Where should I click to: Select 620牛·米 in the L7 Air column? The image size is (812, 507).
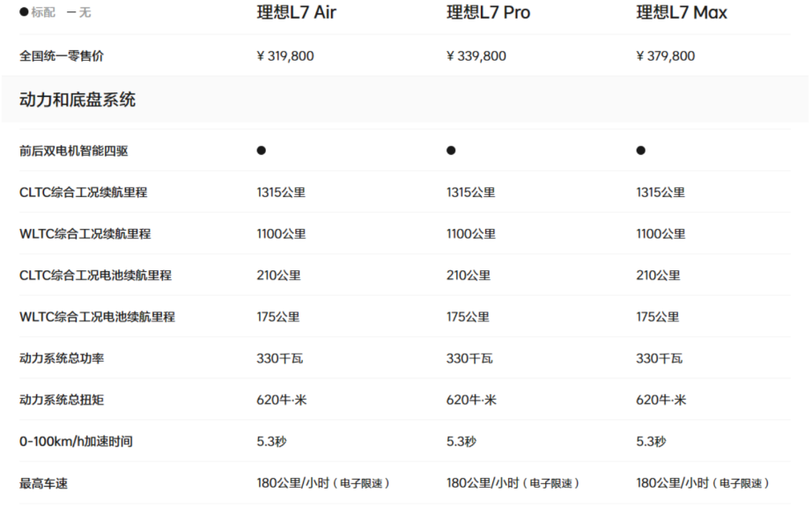click(x=282, y=400)
